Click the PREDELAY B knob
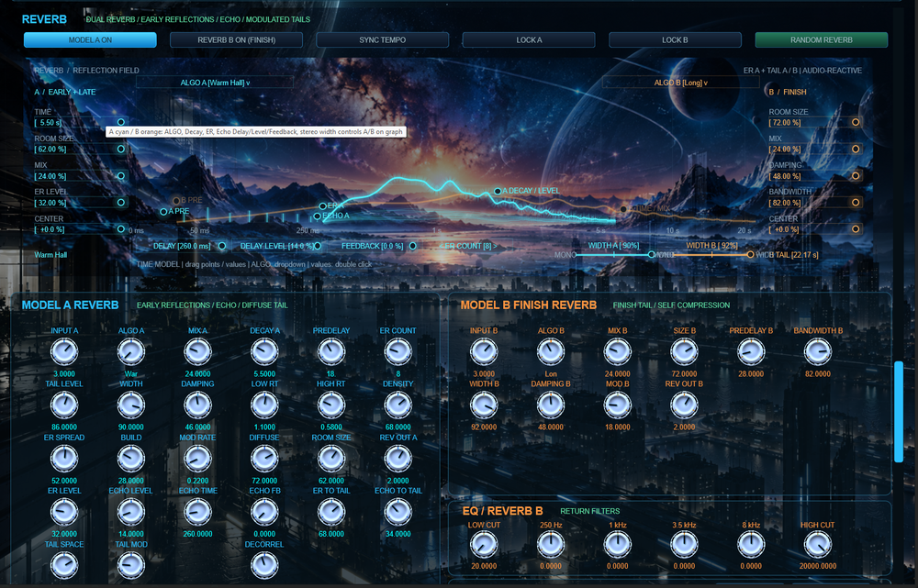This screenshot has height=588, width=918. [x=751, y=352]
